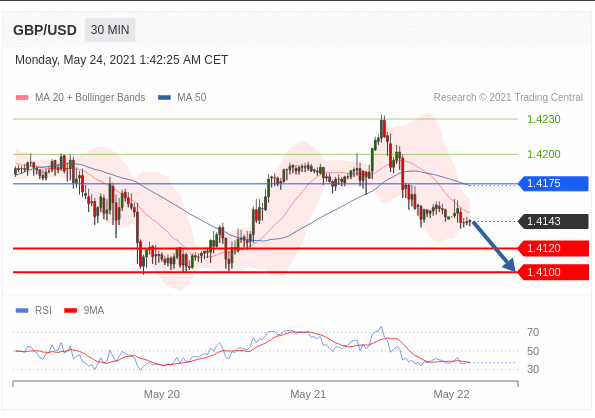This screenshot has height=418, width=595.
Task: Select the blue MA 50 legend swatch
Action: tap(164, 98)
